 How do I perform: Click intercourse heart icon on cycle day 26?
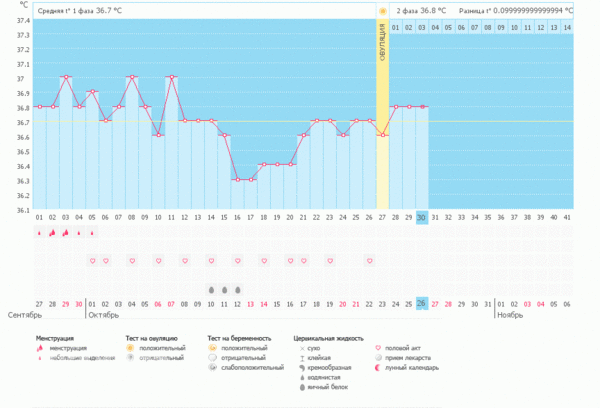click(369, 261)
